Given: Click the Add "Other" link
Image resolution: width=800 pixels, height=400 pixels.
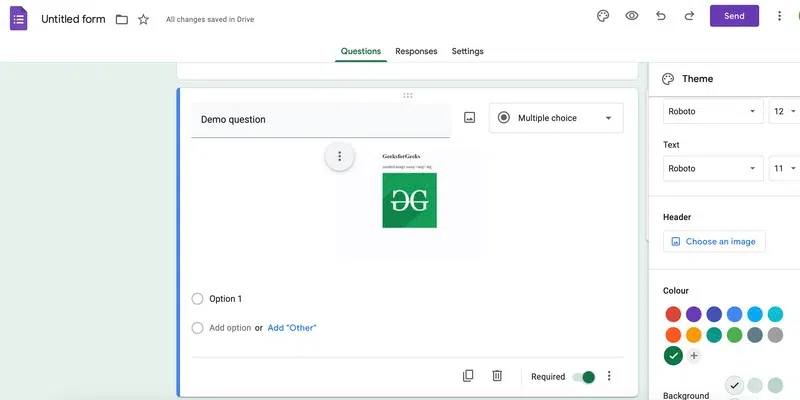Looking at the screenshot, I should tap(292, 328).
